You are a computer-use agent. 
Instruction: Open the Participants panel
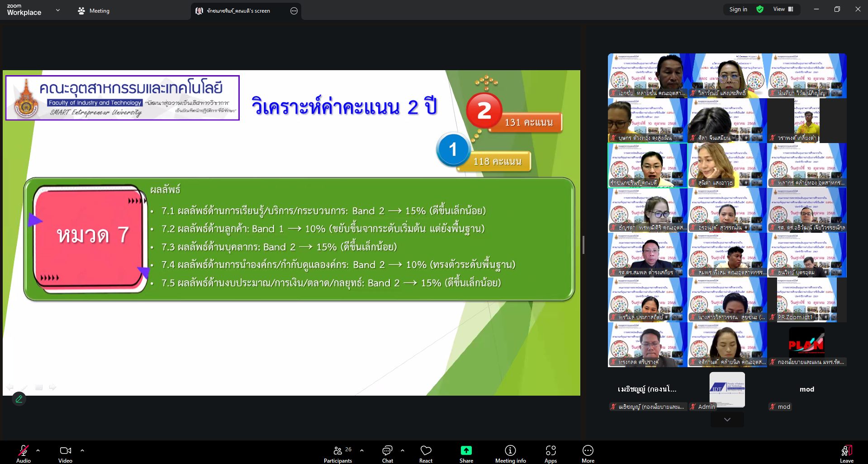pos(337,454)
